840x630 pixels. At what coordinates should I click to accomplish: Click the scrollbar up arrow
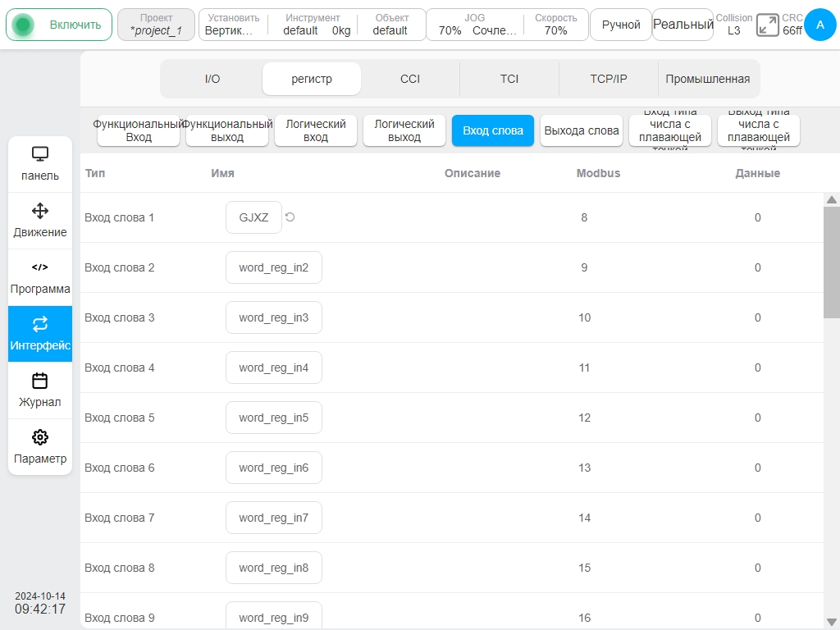[x=832, y=199]
